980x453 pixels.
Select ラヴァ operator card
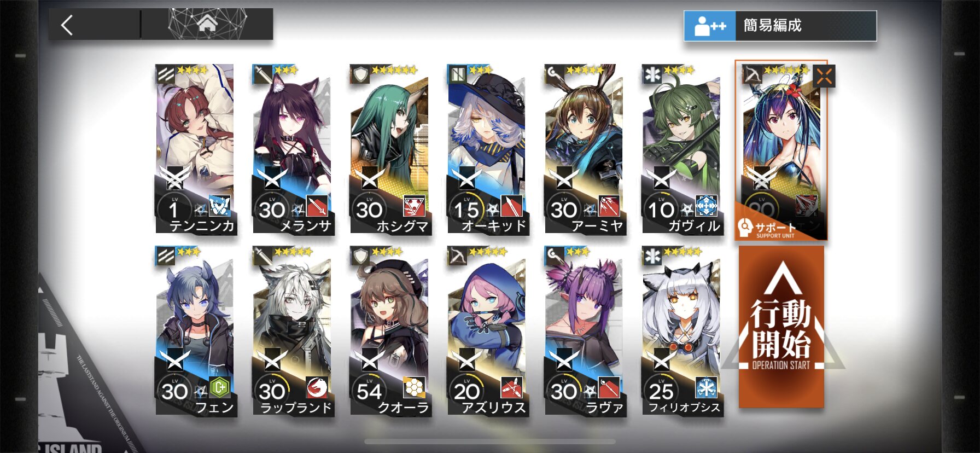[585, 331]
